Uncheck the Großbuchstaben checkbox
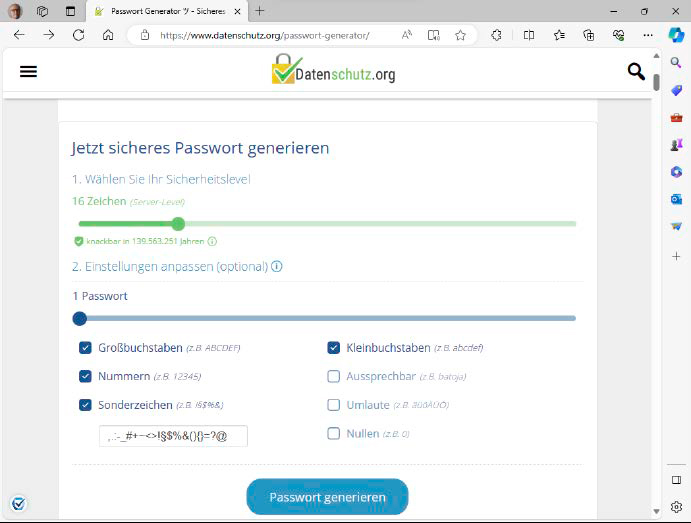The height and width of the screenshot is (523, 691). coord(85,348)
